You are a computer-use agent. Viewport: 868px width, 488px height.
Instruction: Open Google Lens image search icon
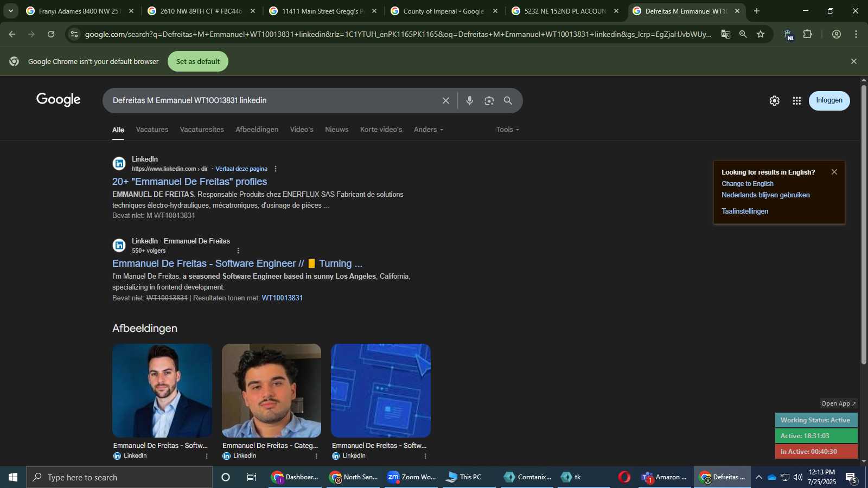[489, 101]
